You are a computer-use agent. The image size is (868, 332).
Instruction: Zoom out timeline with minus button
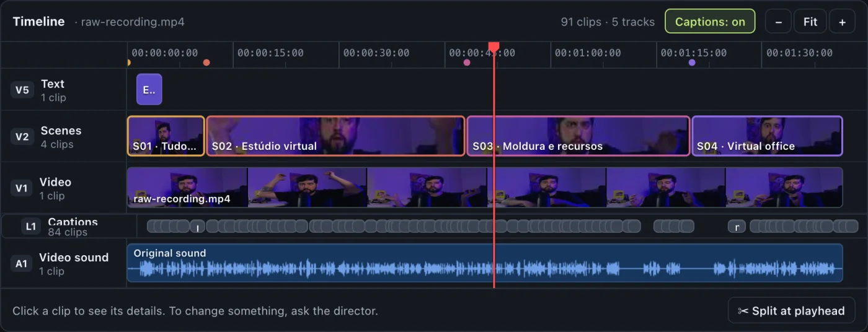[x=779, y=22]
